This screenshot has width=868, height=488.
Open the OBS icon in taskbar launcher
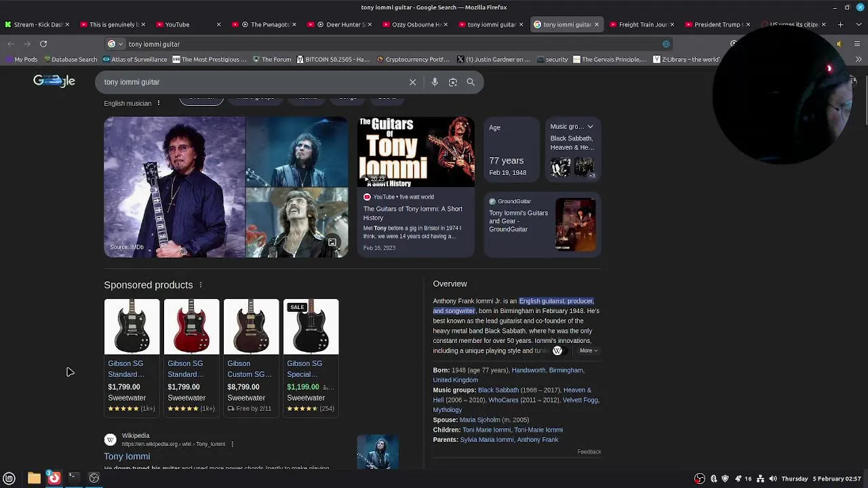coord(94,478)
